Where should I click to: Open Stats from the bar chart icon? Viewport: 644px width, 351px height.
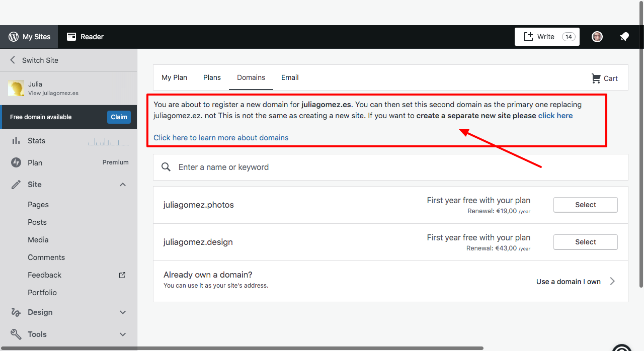click(x=16, y=141)
